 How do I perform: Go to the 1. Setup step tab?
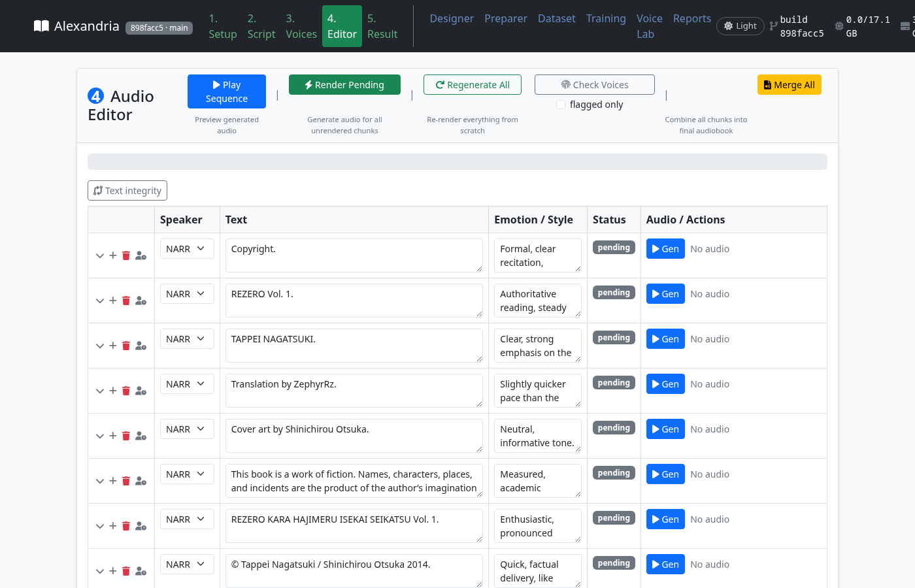[x=223, y=26]
